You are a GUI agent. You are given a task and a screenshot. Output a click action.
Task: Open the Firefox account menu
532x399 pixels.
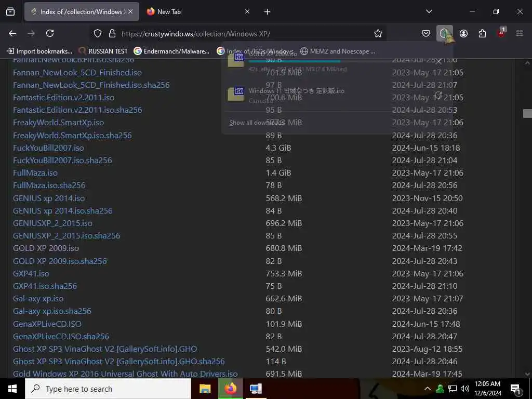point(463,33)
